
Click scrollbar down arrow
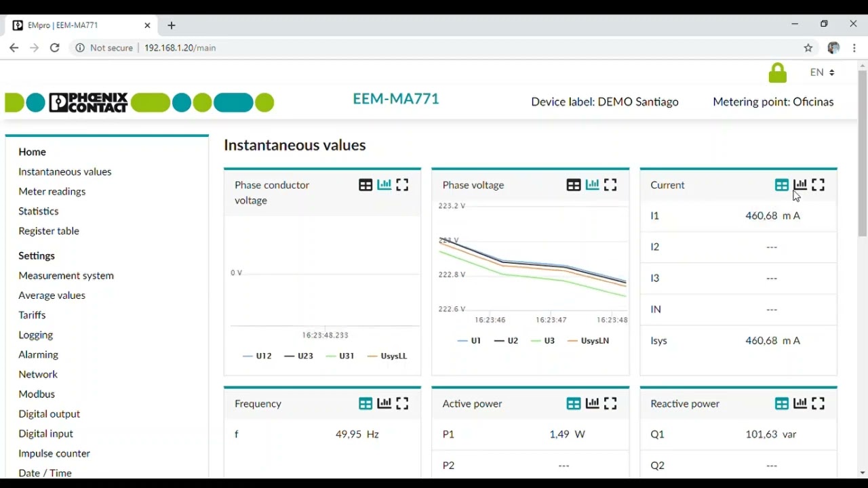[863, 472]
